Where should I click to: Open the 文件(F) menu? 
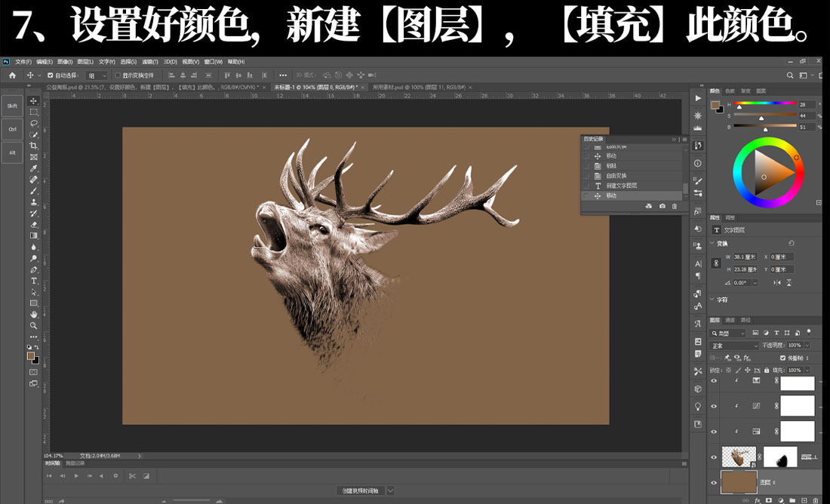coord(23,62)
